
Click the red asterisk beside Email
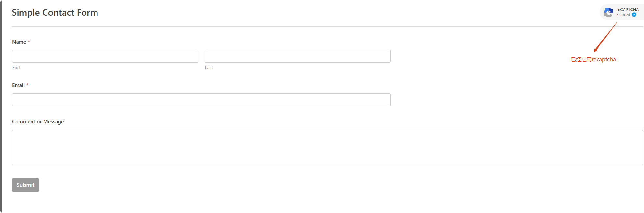click(27, 85)
